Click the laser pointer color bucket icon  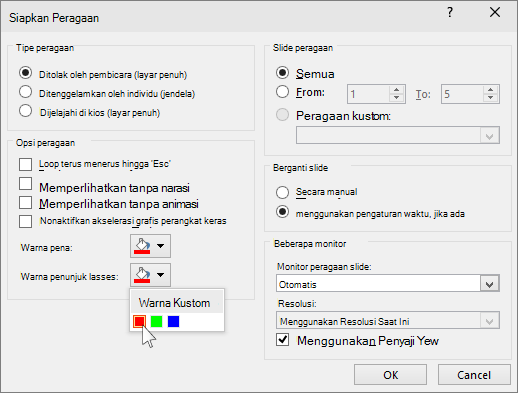click(x=142, y=275)
